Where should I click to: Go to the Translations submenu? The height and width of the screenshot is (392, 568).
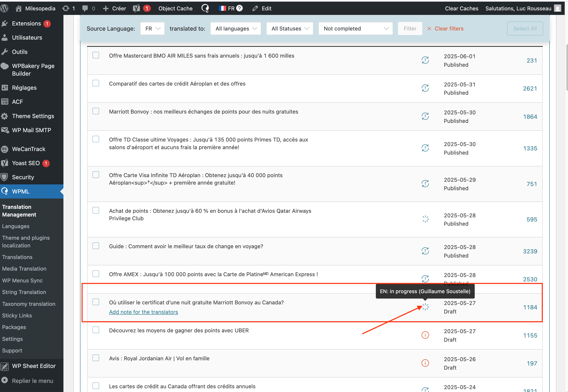pos(17,257)
